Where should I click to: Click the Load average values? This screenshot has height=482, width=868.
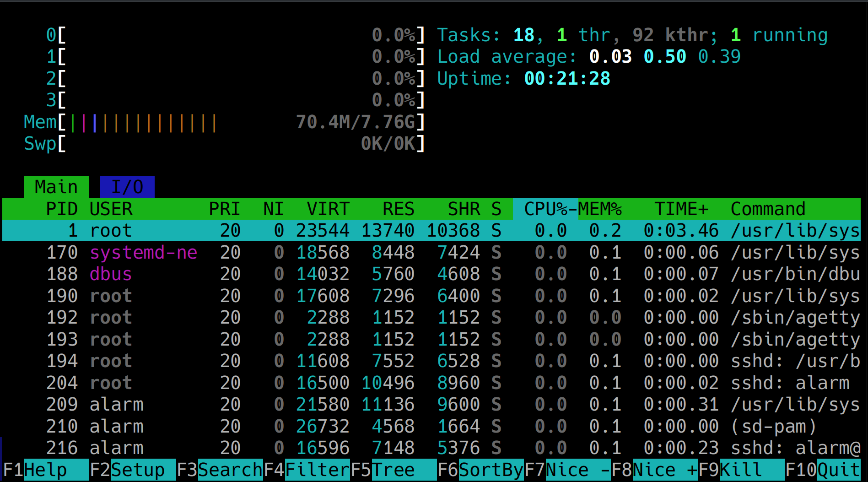(665, 56)
